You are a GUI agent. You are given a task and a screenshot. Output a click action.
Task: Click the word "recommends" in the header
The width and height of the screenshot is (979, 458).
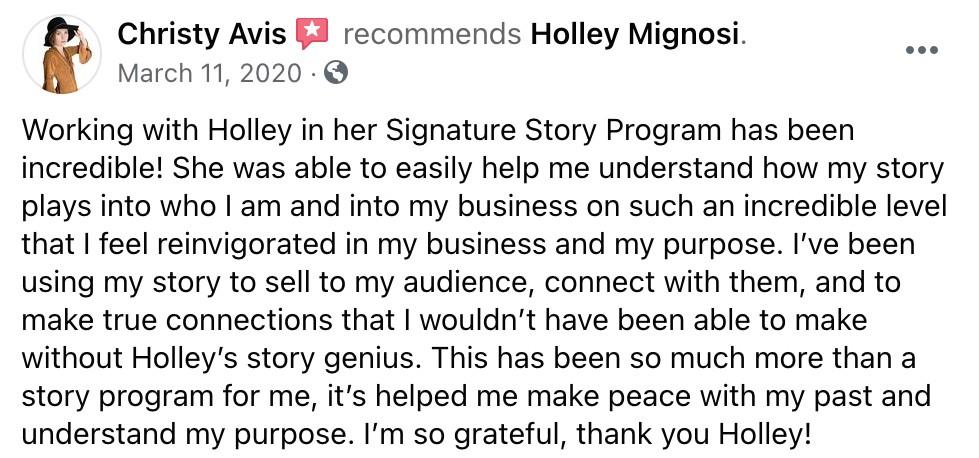(x=431, y=36)
